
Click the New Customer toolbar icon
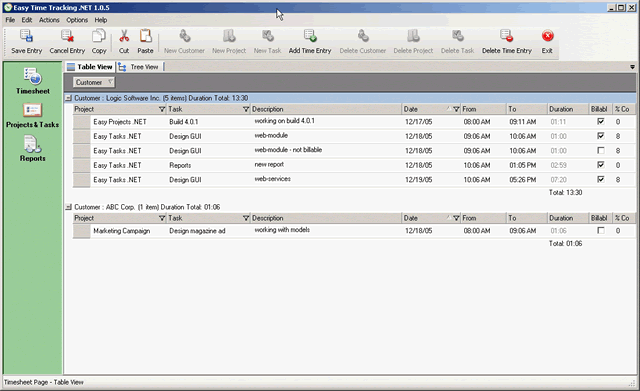tap(184, 36)
